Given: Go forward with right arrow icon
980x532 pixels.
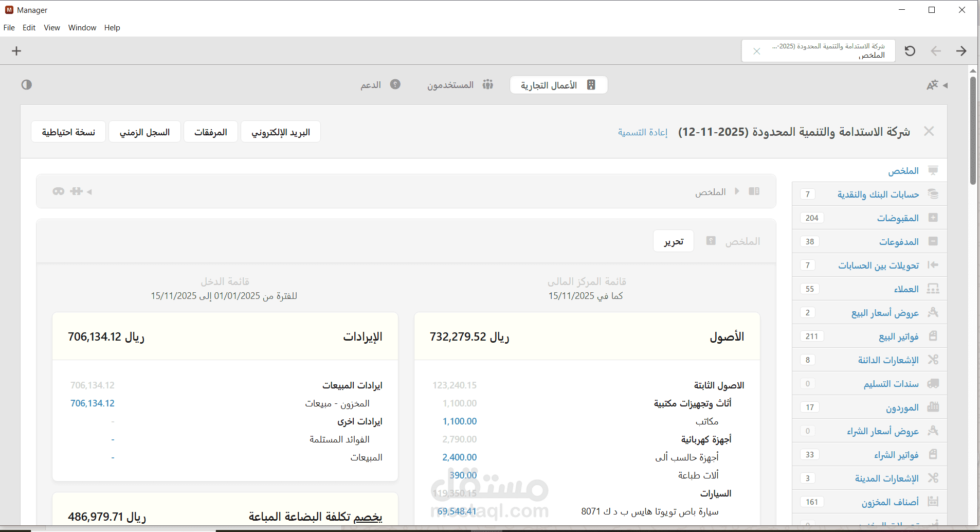Looking at the screenshot, I should coord(961,51).
